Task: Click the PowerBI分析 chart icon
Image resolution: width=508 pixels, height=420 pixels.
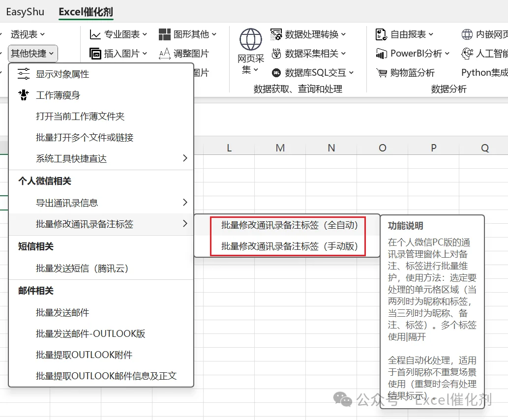Action: (381, 54)
